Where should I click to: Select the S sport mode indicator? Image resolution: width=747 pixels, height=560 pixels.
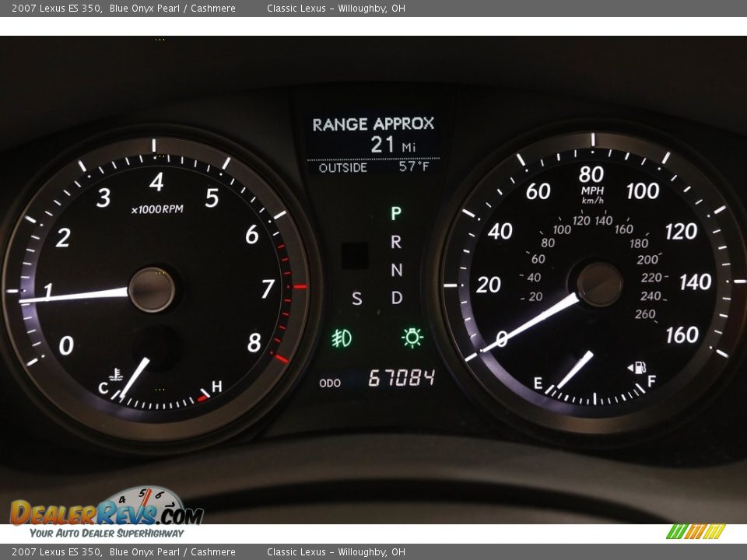click(x=357, y=299)
